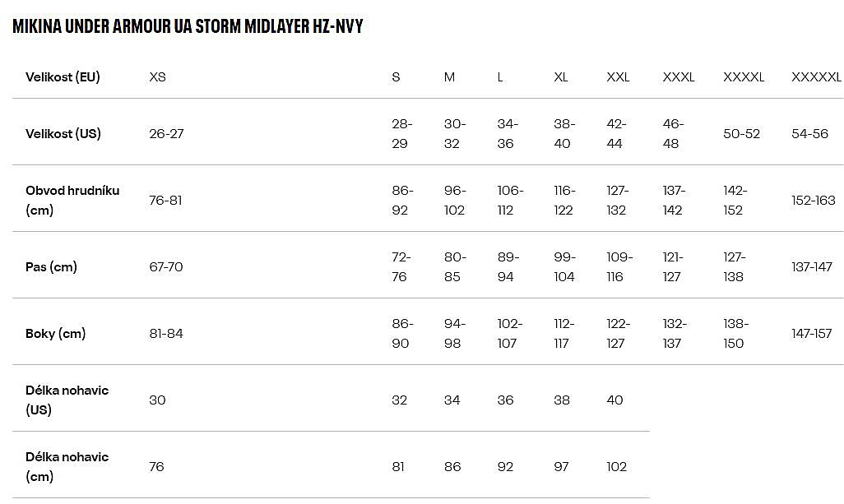This screenshot has height=504, width=844.
Task: Select the Délka nohavic (cm) row label
Action: (67, 466)
